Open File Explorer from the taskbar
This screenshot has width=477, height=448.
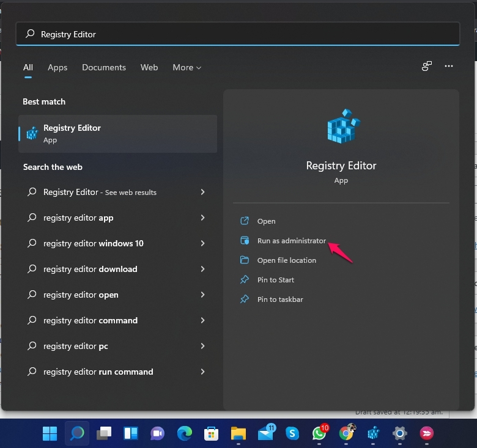tap(239, 433)
